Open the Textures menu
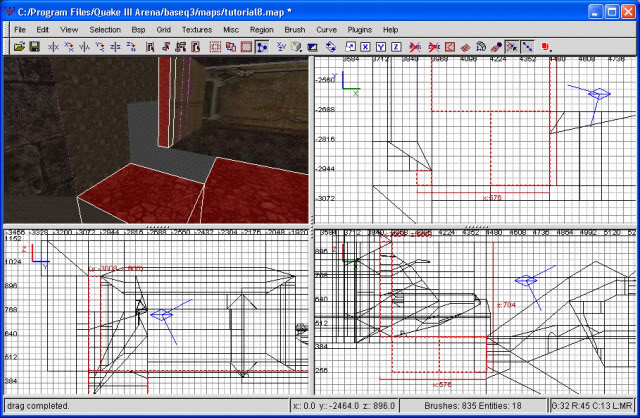The height and width of the screenshot is (418, 640). tap(197, 30)
